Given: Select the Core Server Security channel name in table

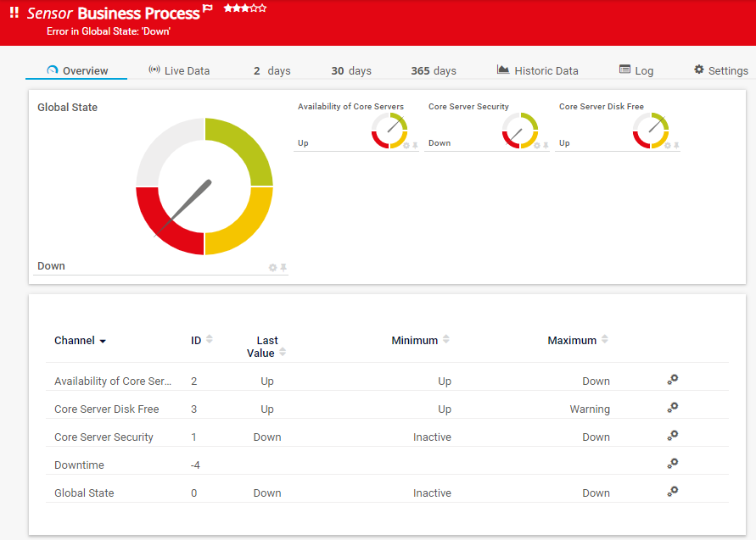Looking at the screenshot, I should (x=104, y=437).
